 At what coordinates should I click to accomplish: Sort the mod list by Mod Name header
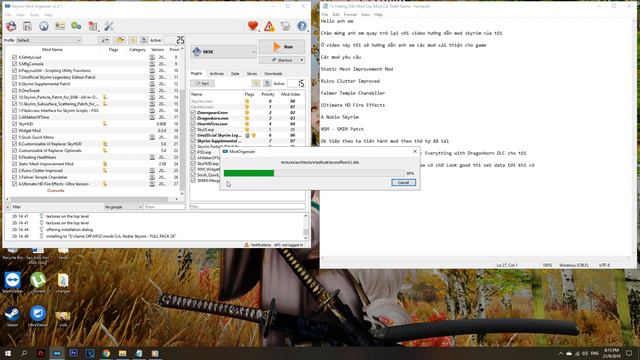tap(52, 49)
